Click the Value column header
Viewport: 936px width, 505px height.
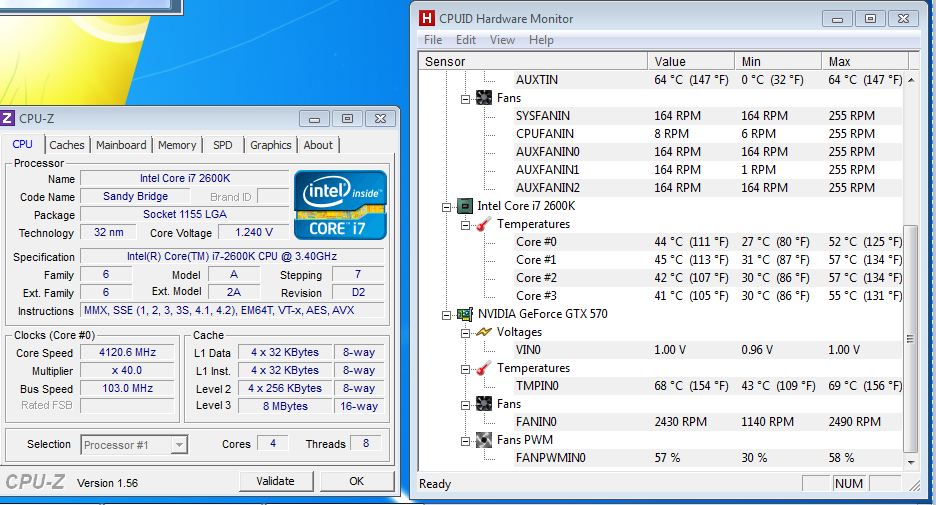[691, 61]
